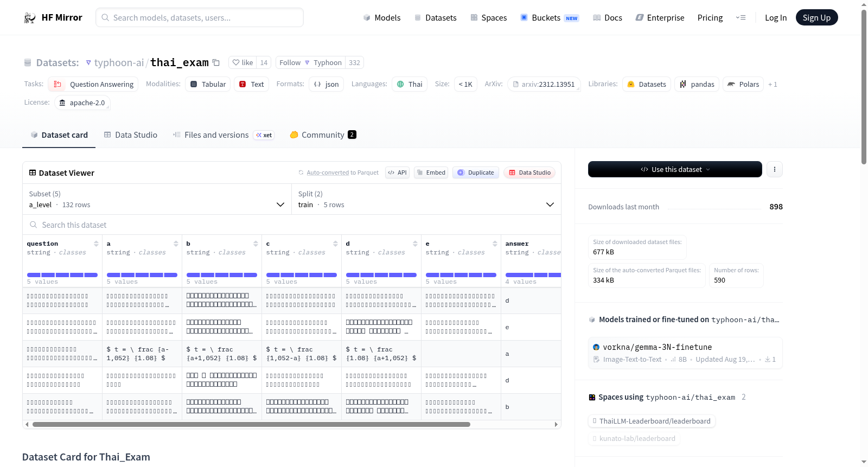Go to Models in the top navigation
This screenshot has height=467, width=868.
coord(382,17)
